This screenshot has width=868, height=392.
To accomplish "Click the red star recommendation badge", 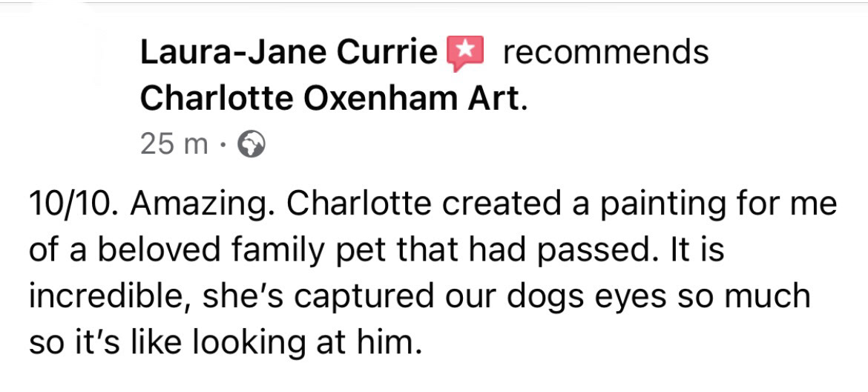I will tap(464, 53).
